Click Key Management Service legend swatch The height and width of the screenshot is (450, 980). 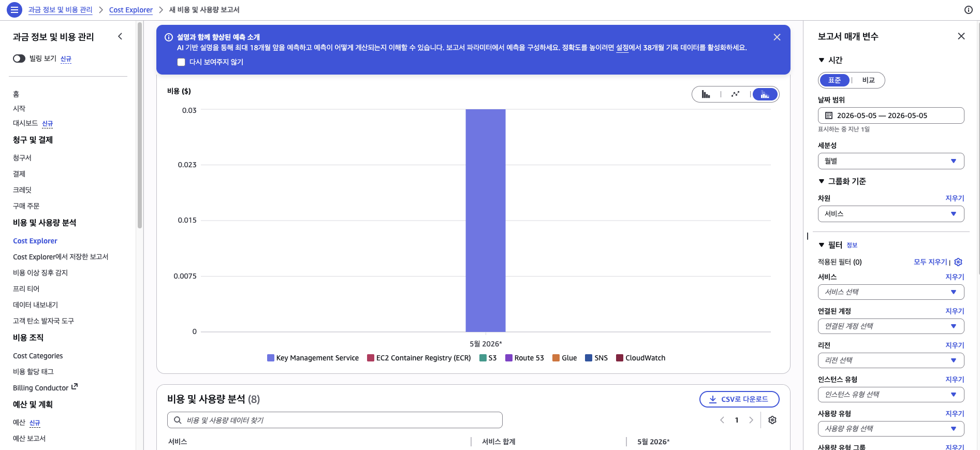click(271, 358)
